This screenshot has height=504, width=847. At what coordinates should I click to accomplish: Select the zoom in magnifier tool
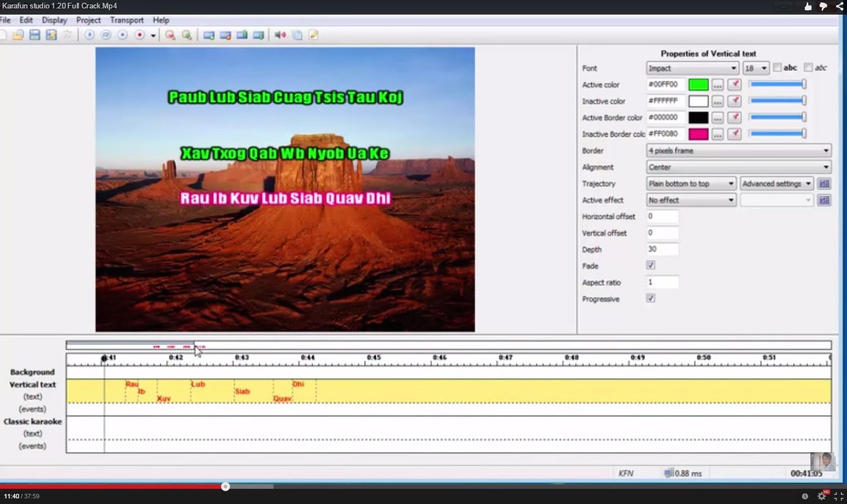(187, 35)
